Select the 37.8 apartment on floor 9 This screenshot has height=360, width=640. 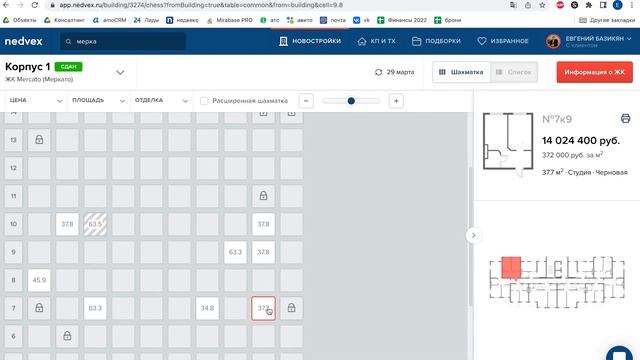pyautogui.click(x=263, y=252)
